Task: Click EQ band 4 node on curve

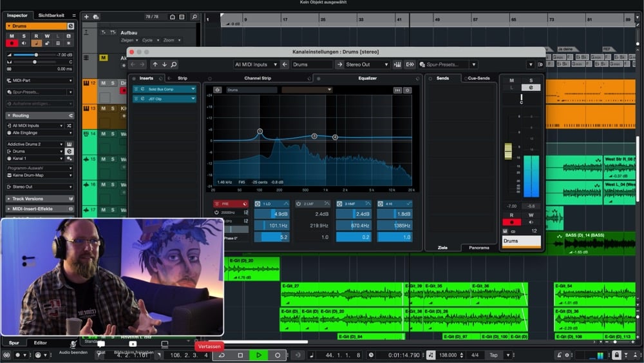Action: (x=335, y=137)
